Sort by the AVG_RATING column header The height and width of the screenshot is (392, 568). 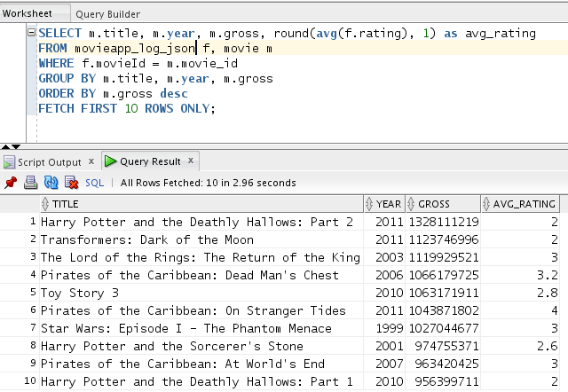point(520,204)
